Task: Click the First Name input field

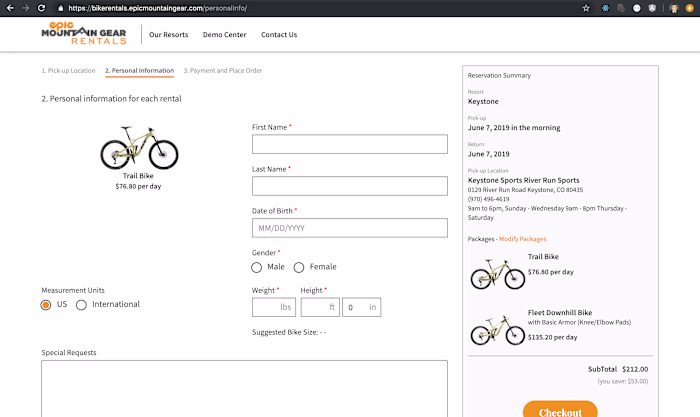Action: pyautogui.click(x=349, y=145)
